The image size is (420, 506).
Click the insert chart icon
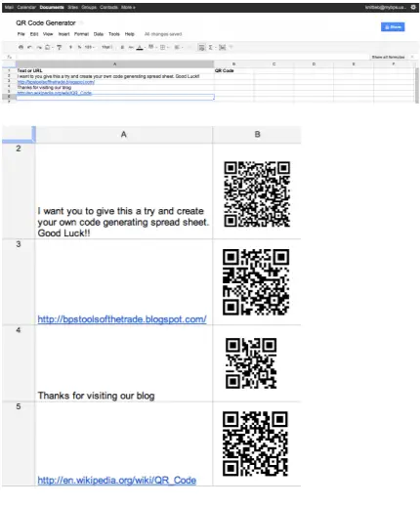(x=223, y=48)
